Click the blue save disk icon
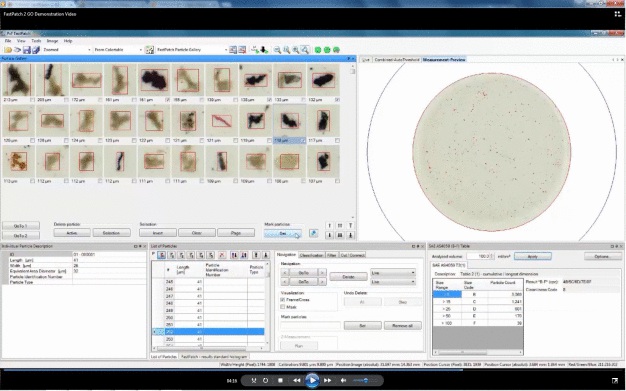Image resolution: width=626 pixels, height=391 pixels. pos(27,50)
